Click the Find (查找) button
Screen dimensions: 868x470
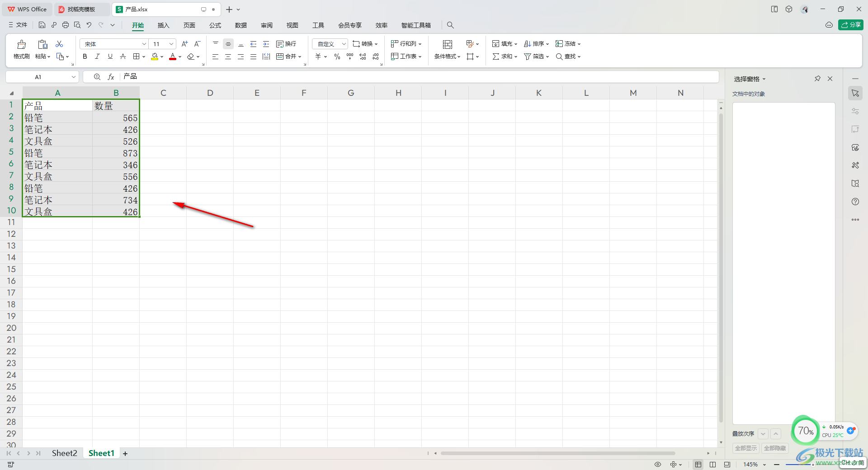568,56
